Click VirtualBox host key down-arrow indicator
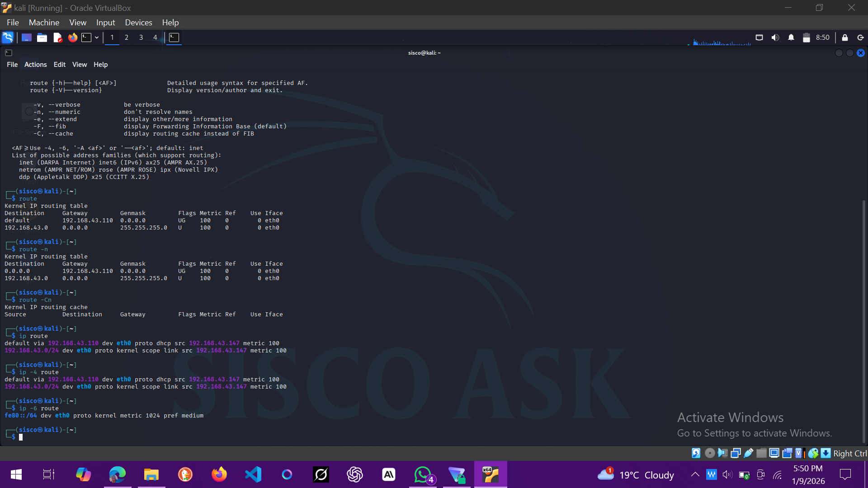868x488 pixels. pyautogui.click(x=826, y=453)
